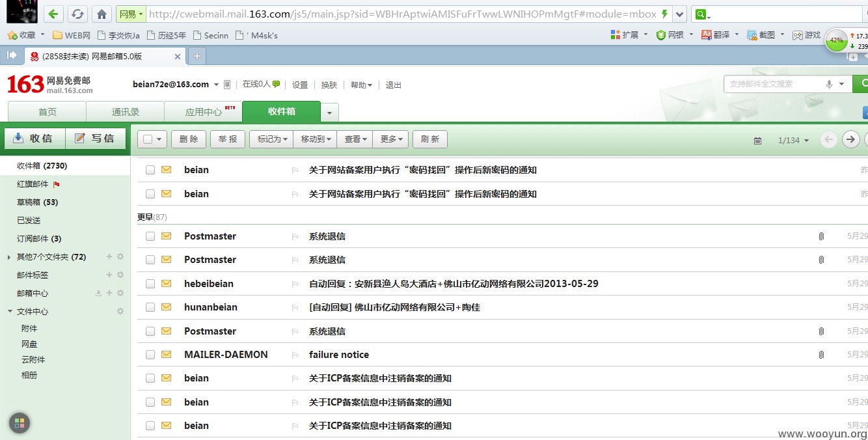Toggle the browser sidebar panel icon
Viewport: 868px width, 440px height.
point(12,56)
